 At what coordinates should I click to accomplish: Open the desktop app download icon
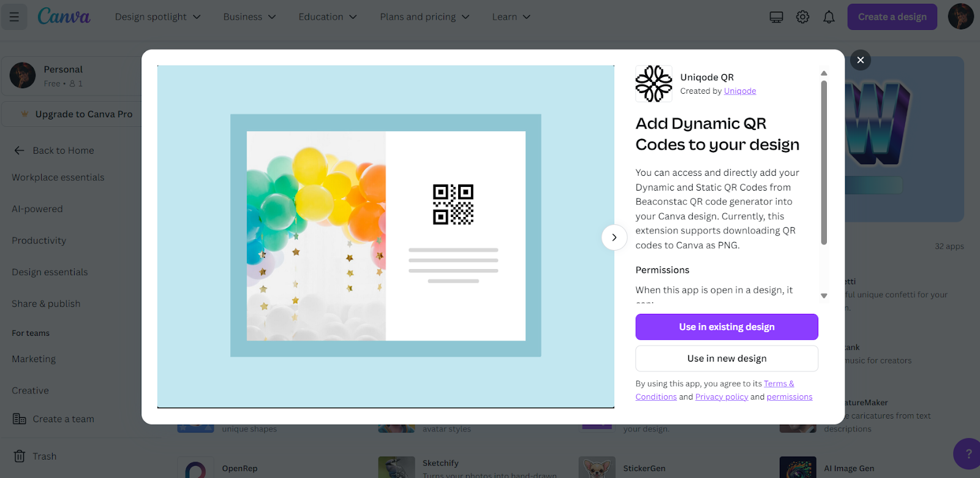click(x=776, y=17)
